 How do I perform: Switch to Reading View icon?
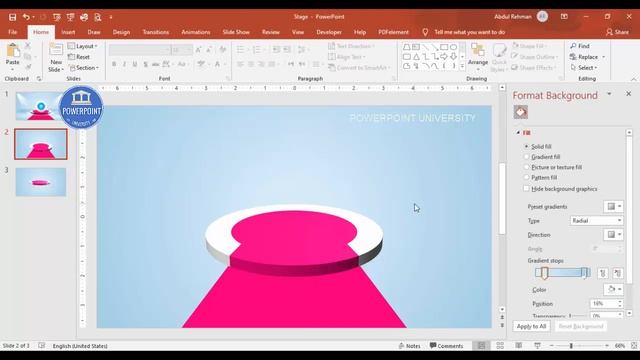point(518,346)
